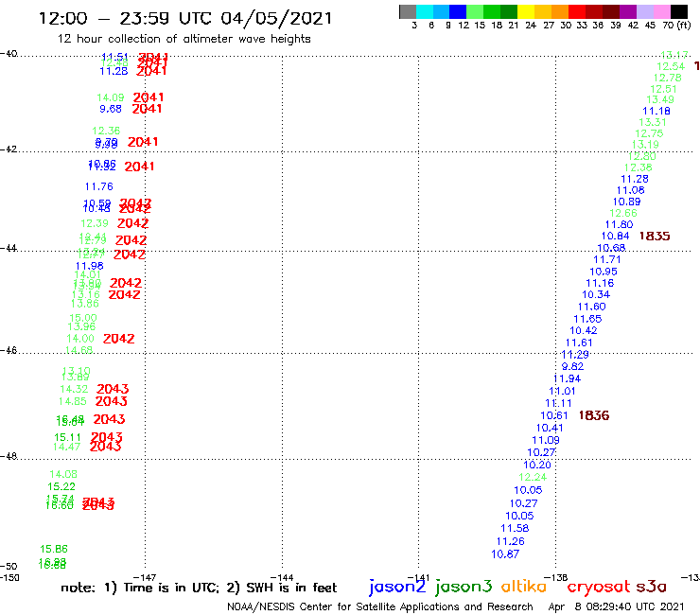Click the wave height value '14.09'

click(111, 97)
